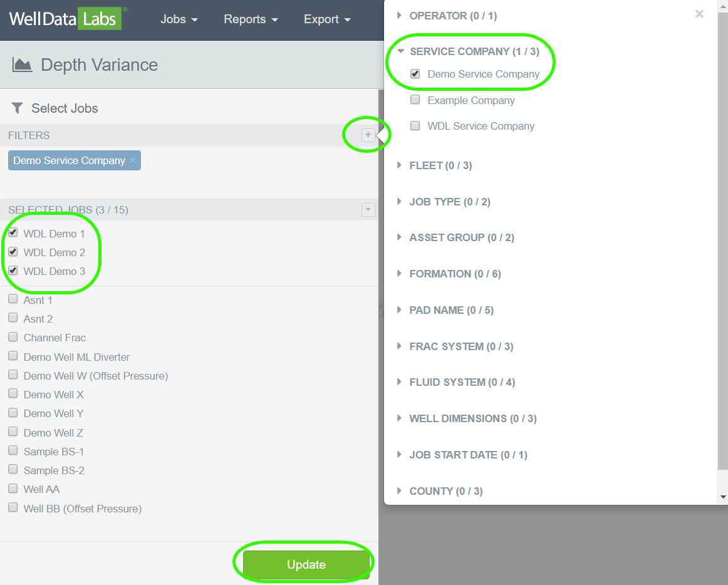Image resolution: width=728 pixels, height=585 pixels.
Task: Check the Demo Well Z job
Action: [13, 432]
